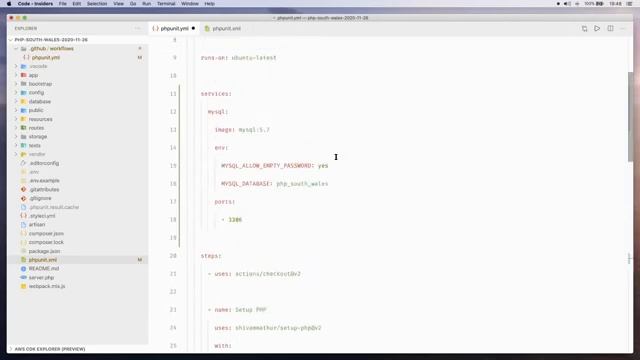
Task: Click the battery icon in the menu bar
Action: 600,4
